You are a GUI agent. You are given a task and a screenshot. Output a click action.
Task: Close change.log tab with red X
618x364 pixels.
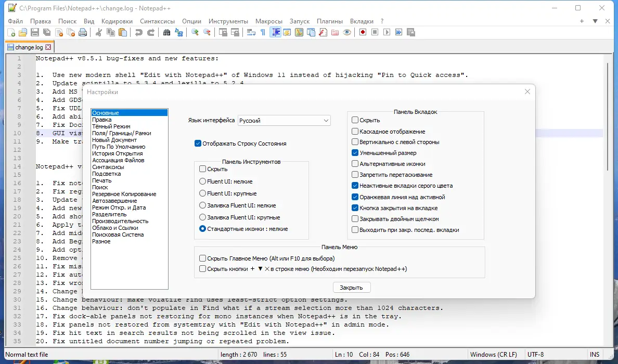[48, 47]
